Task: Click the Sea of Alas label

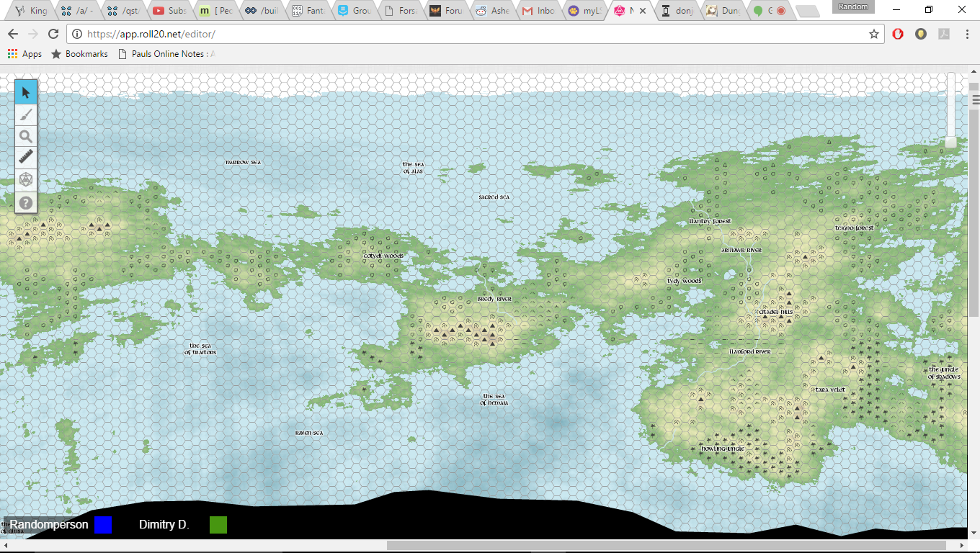Action: (x=413, y=168)
